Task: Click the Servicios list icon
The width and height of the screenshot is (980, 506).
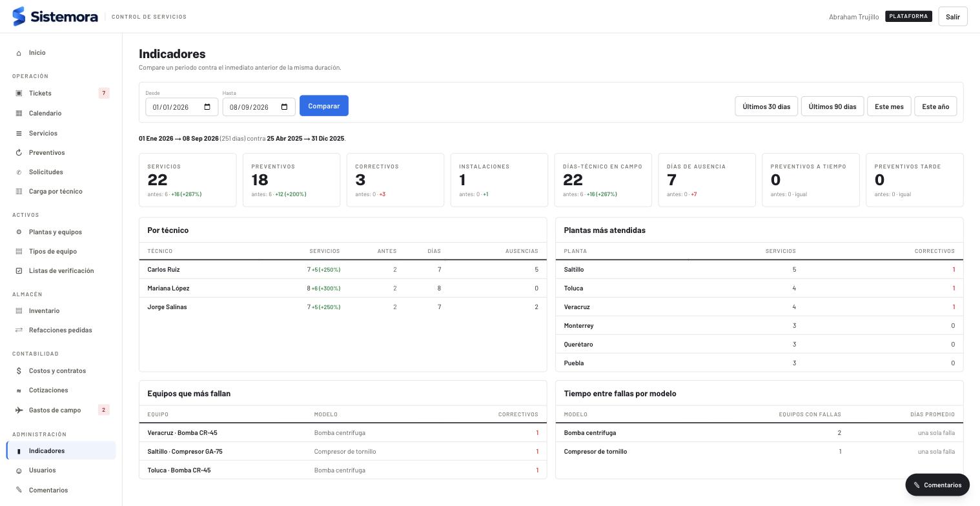Action: click(19, 134)
